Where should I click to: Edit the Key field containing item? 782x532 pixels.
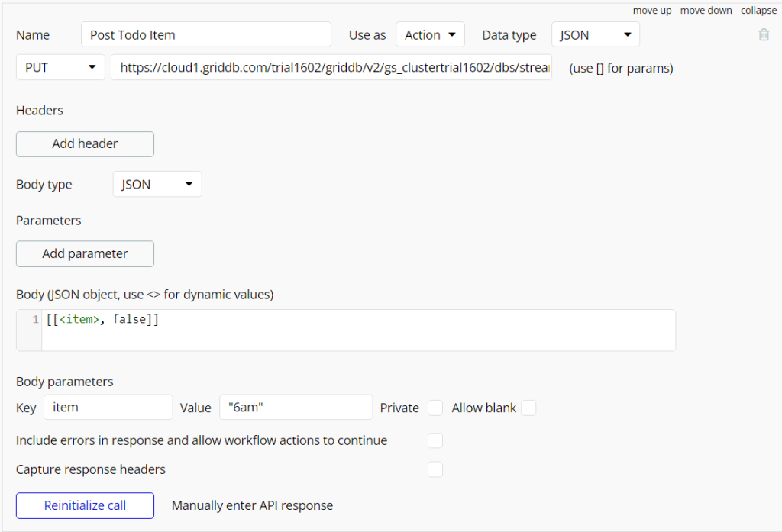(108, 408)
